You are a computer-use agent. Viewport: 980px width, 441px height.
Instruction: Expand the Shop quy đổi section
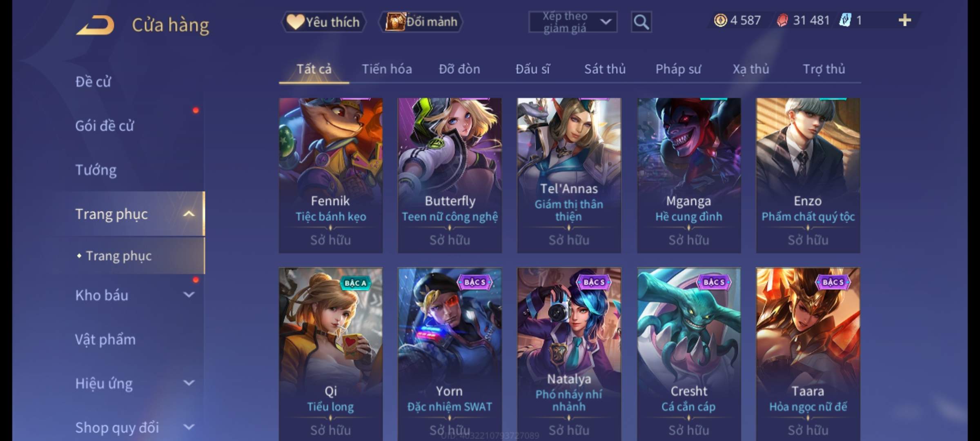tap(189, 427)
